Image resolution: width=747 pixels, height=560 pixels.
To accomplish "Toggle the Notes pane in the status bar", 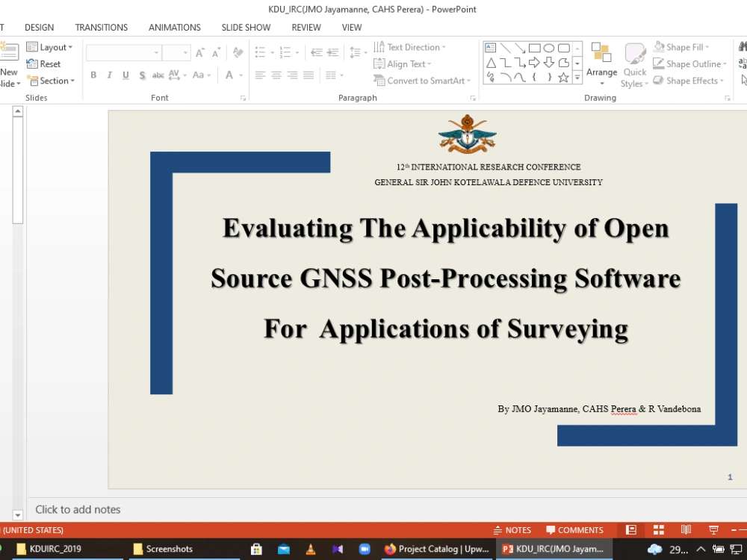I will click(x=512, y=530).
